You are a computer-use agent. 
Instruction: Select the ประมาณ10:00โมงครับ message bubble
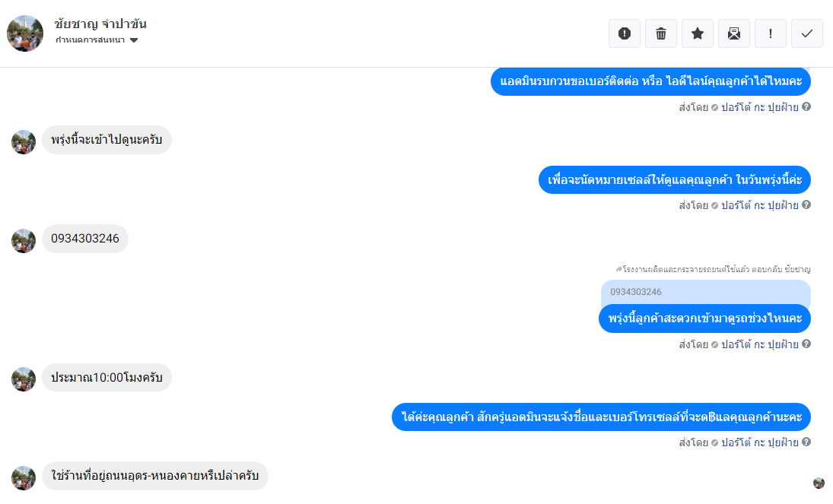(x=107, y=378)
